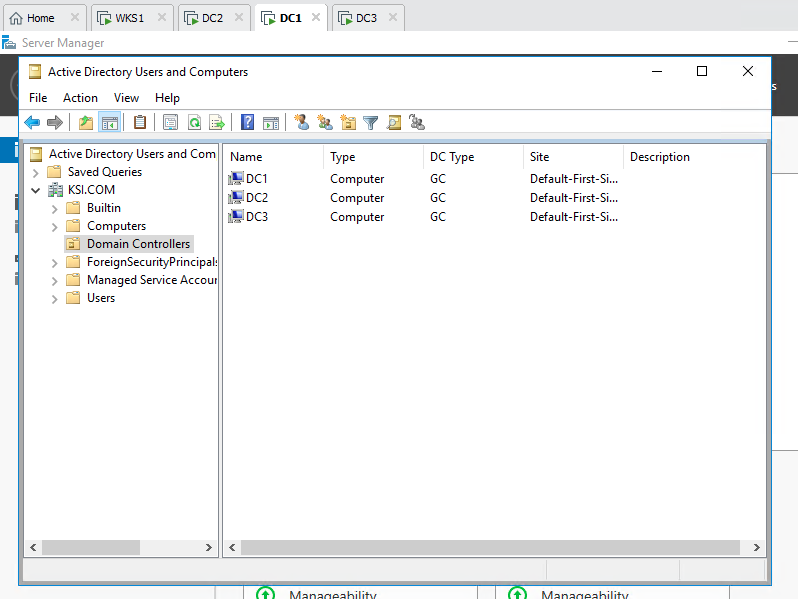Click the clipboard Paste toolbar icon
Image resolution: width=798 pixels, height=599 pixels.
(140, 123)
